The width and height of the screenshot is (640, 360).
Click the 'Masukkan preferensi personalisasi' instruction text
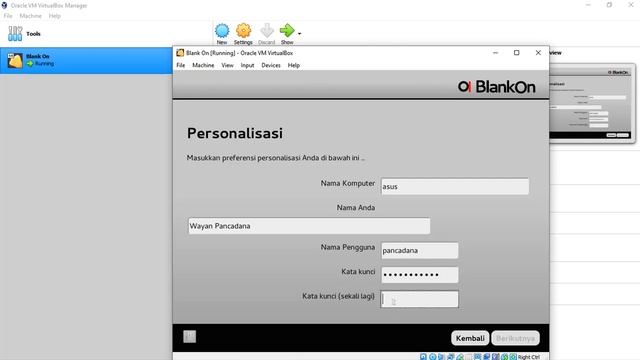[x=276, y=158]
